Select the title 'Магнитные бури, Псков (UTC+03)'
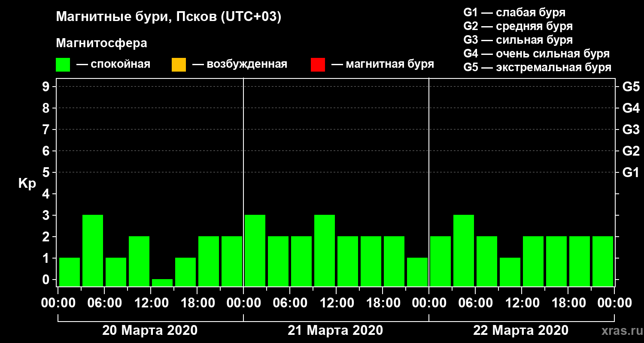Screen dimensions: 644x343 pyautogui.click(x=169, y=17)
